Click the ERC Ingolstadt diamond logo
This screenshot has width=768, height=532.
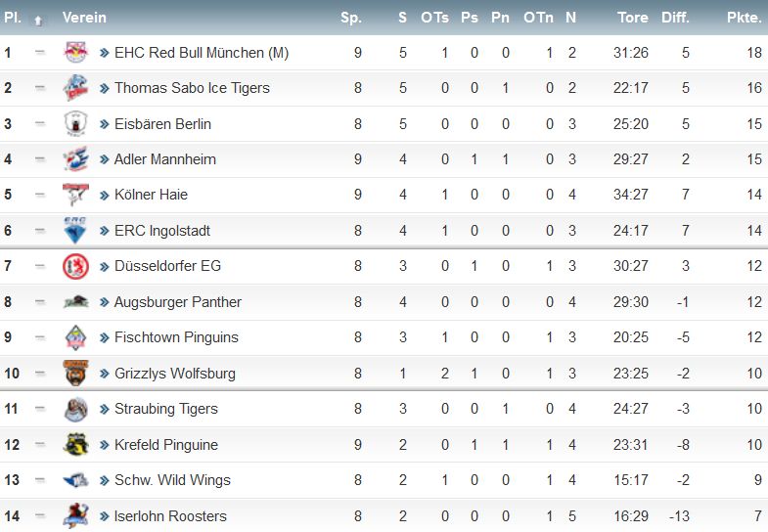tap(75, 230)
